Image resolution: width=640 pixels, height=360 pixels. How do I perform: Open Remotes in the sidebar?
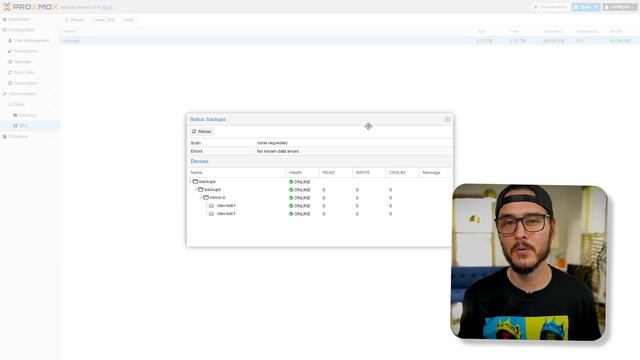(29, 62)
